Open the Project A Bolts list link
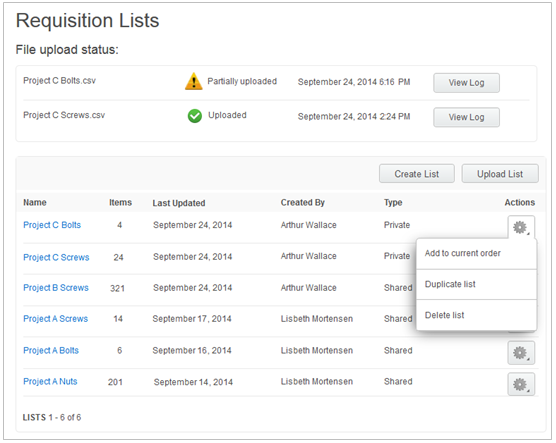Screen dimensions: 556x443 (51, 350)
